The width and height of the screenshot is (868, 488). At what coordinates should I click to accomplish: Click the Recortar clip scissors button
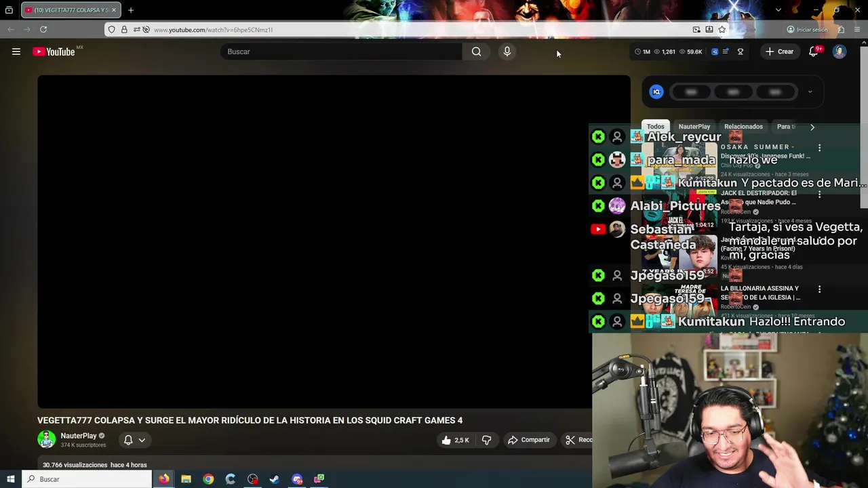coord(578,440)
